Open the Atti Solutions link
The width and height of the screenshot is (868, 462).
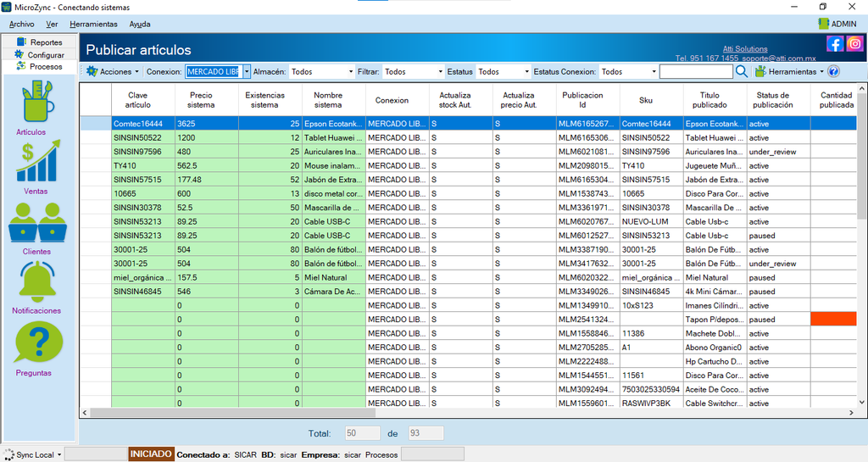coord(745,48)
